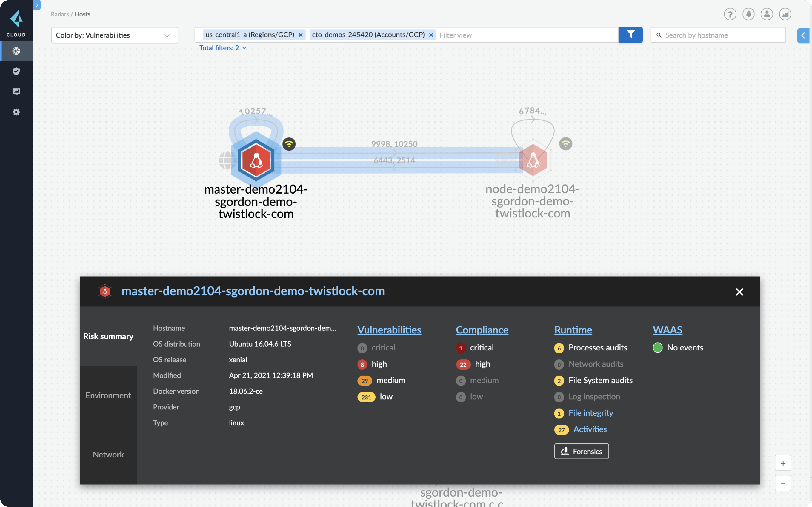Click the bell notification icon in top bar
812x507 pixels.
point(749,13)
